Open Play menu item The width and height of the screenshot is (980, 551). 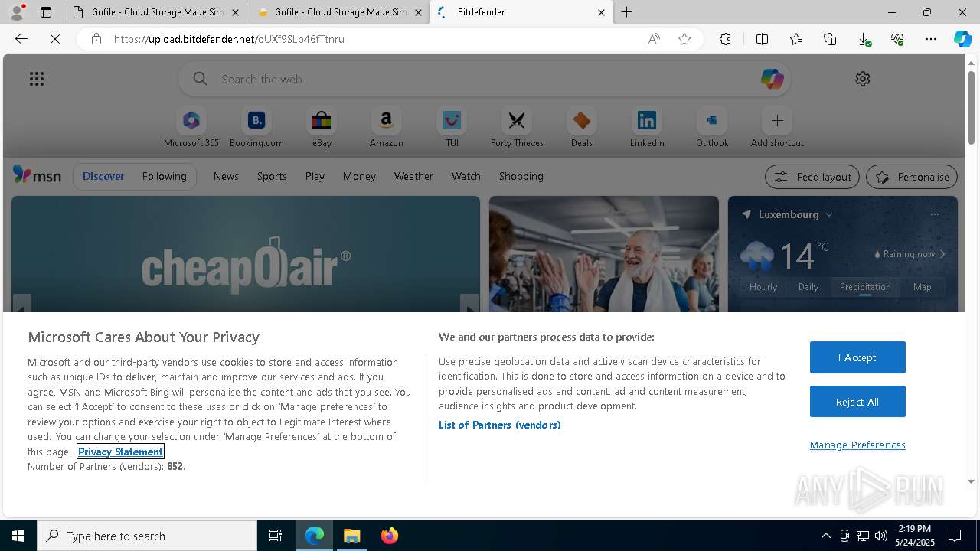[x=315, y=176]
